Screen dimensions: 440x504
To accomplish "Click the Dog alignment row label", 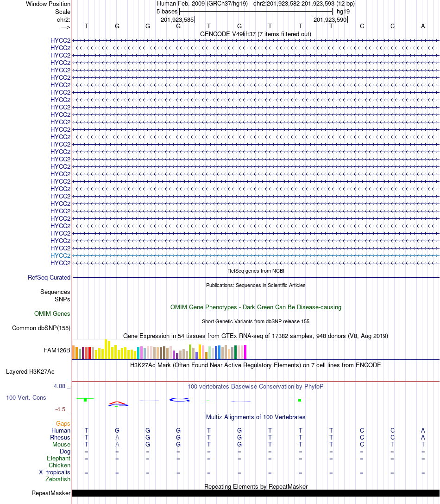I will click(65, 452).
